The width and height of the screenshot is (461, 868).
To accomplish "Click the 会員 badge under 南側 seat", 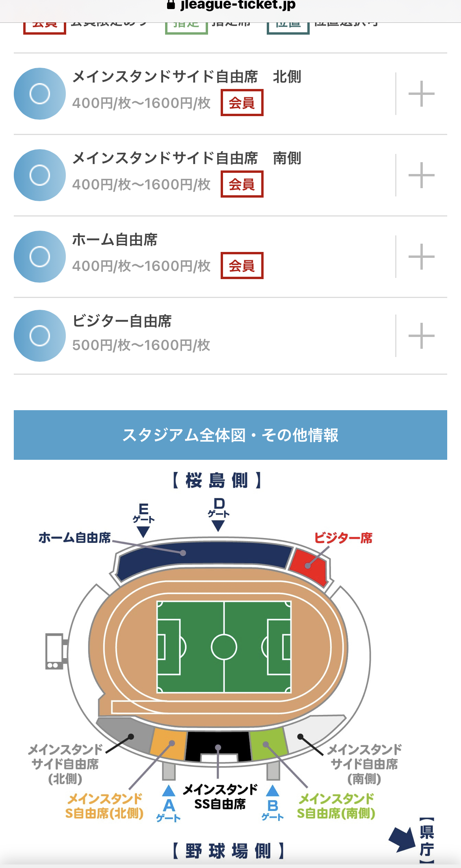I will tap(242, 184).
